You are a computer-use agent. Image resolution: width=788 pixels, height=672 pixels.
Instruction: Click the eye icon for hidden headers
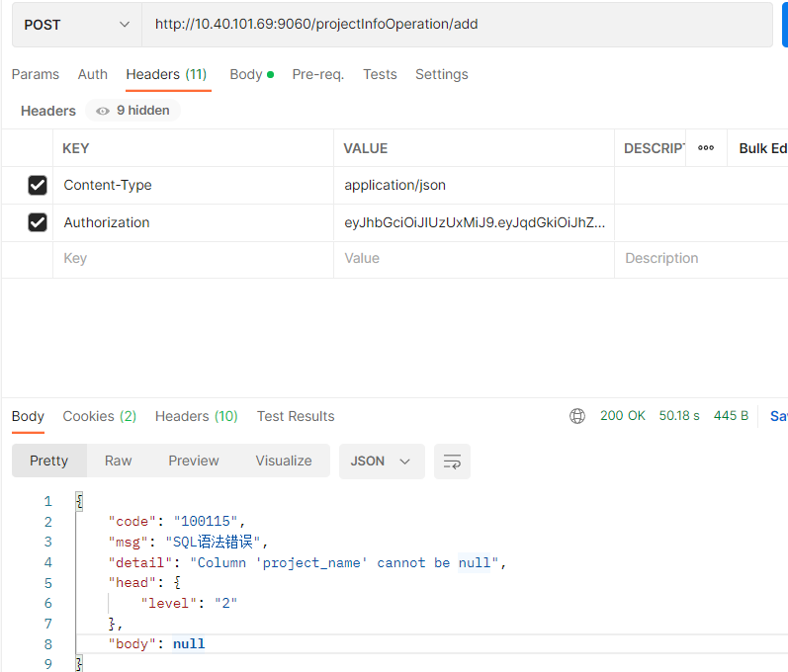(103, 111)
